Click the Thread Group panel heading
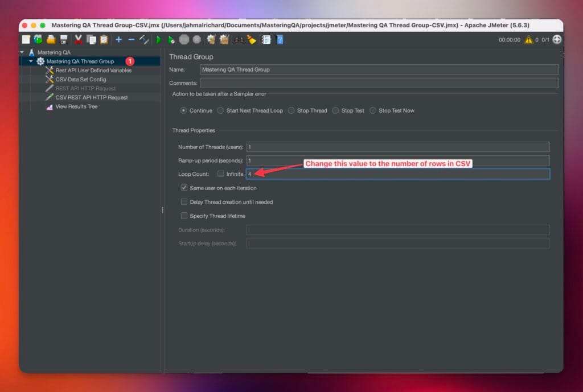Viewport: 583px width, 392px height. [191, 57]
